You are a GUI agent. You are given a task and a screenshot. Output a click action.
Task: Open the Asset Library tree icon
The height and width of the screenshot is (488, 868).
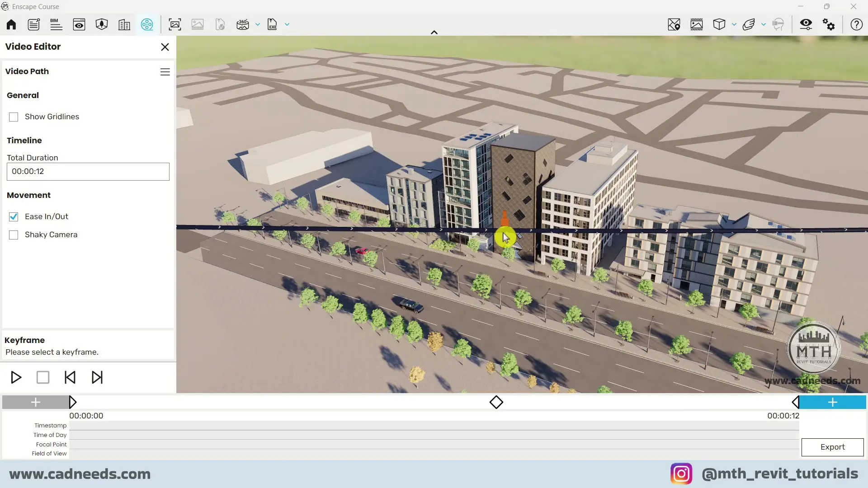coord(102,24)
